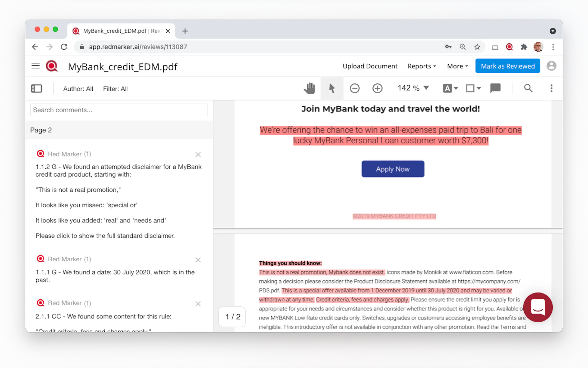Open the document search magnifier
588x368 pixels.
(528, 88)
